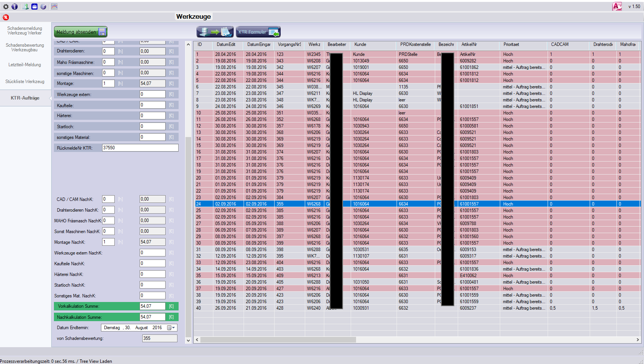The width and height of the screenshot is (644, 364).
Task: Click the Prioritaet column header
Action: pyautogui.click(x=523, y=44)
